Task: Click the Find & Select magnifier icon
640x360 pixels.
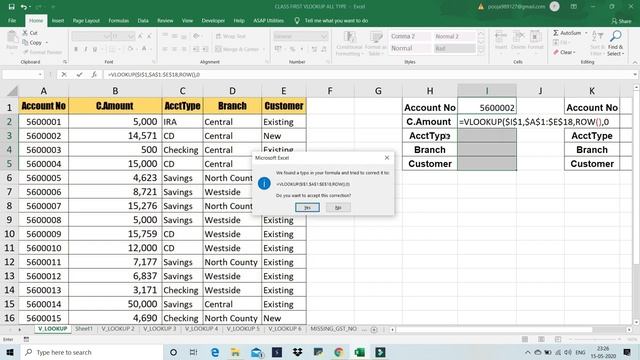Action: (x=616, y=37)
